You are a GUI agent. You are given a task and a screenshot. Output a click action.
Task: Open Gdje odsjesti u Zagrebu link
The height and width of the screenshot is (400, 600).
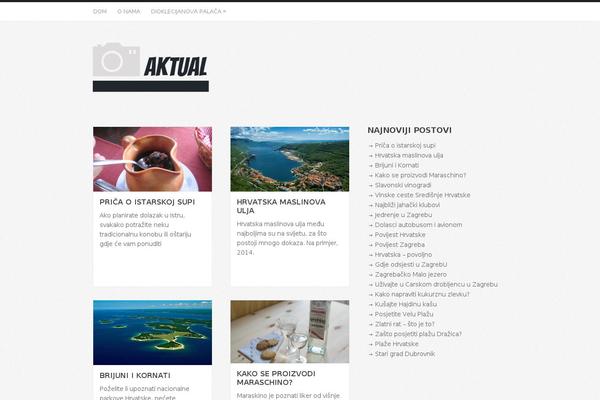point(411,265)
